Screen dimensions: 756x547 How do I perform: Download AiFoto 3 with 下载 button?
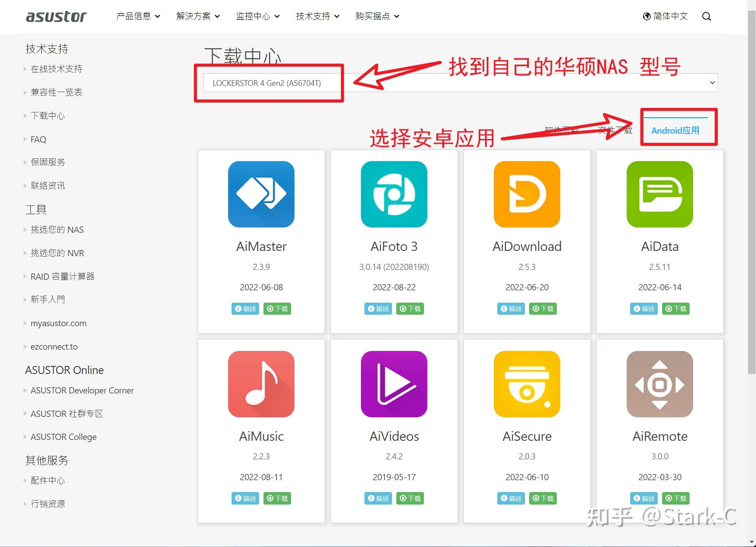point(410,308)
